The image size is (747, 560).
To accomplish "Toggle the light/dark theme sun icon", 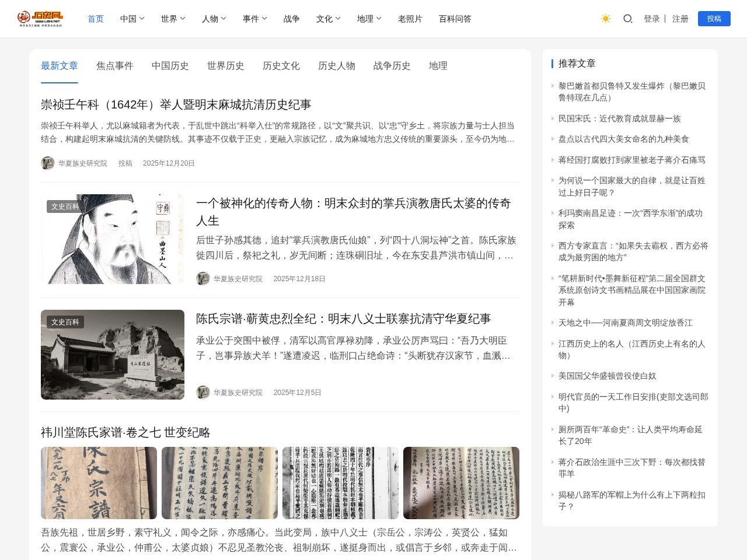I will (x=606, y=19).
